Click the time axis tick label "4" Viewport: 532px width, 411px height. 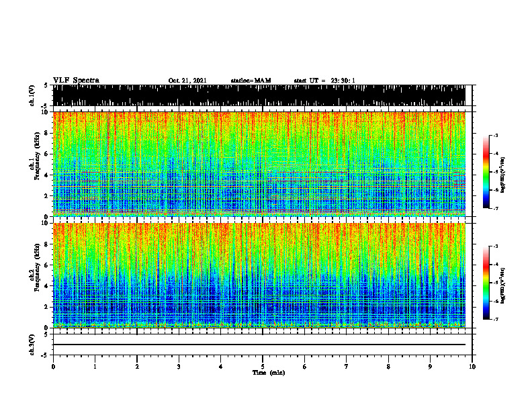[x=221, y=367]
